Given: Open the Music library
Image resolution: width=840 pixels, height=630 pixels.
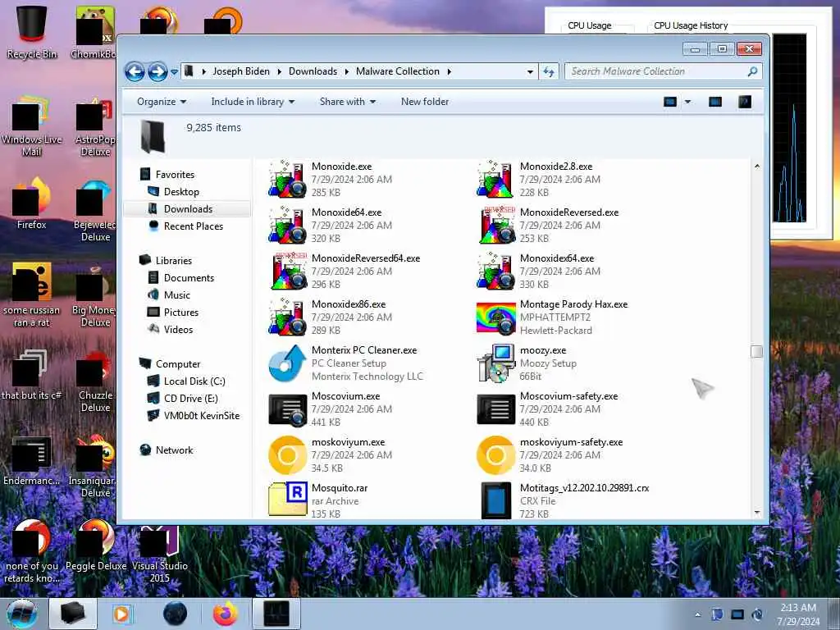Looking at the screenshot, I should [177, 294].
